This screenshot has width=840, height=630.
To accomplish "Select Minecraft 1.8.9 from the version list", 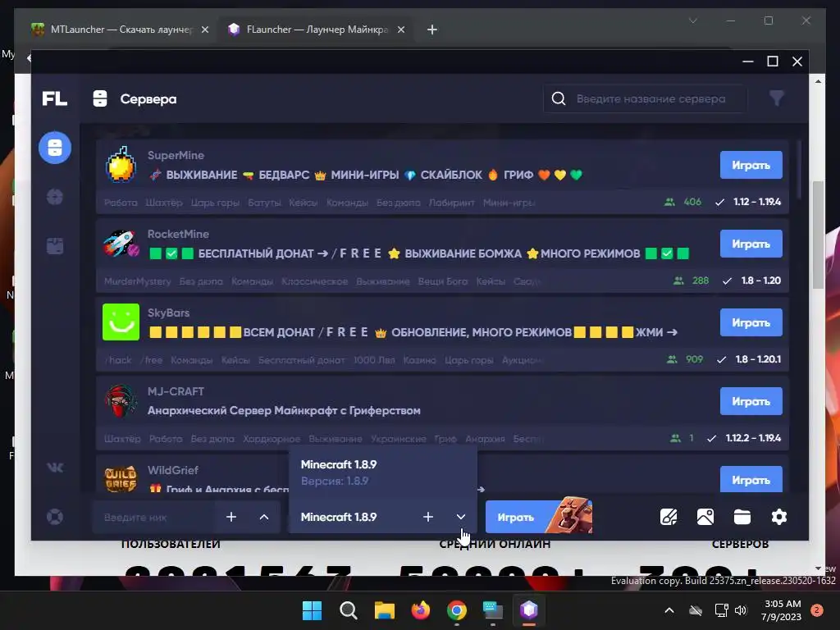I will [x=383, y=472].
